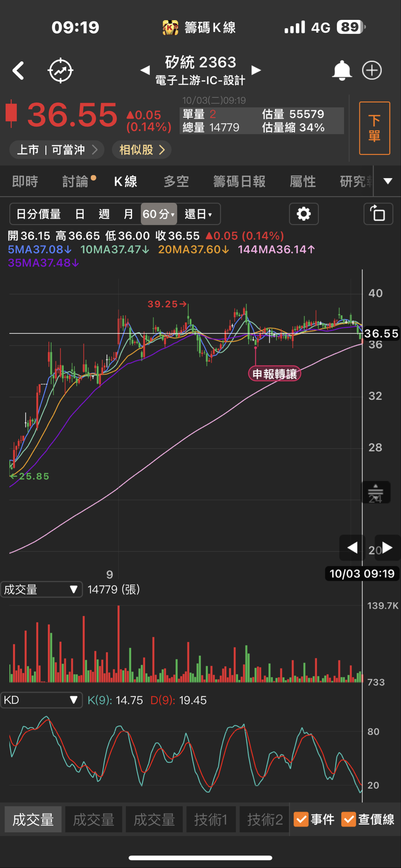Tap the rotate screen icon

click(378, 214)
